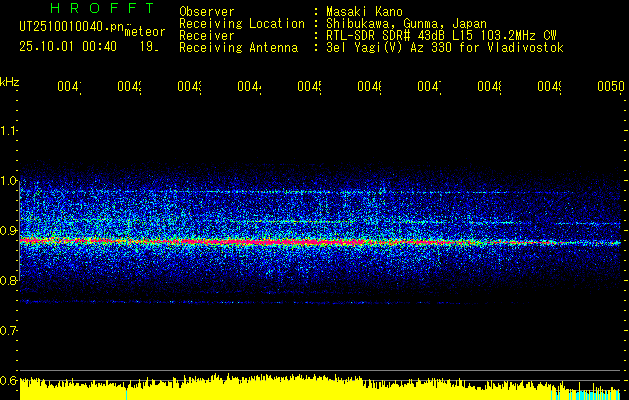629x400 pixels.
Task: Click the word meteor in the header
Action: [x=145, y=31]
